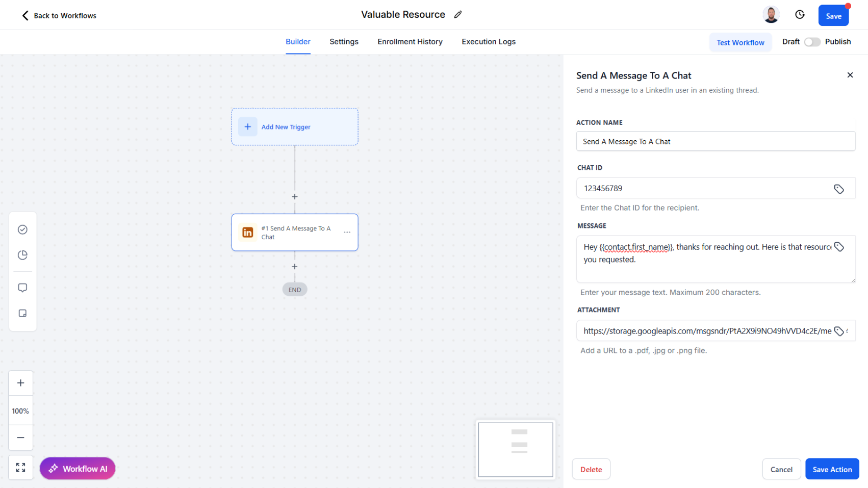Open version history via the clock icon
Viewport: 868px width, 488px height.
pos(800,14)
